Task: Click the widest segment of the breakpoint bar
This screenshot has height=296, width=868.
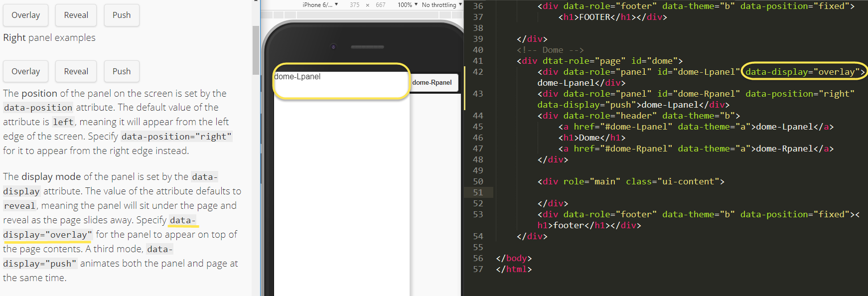Action: coord(368,15)
